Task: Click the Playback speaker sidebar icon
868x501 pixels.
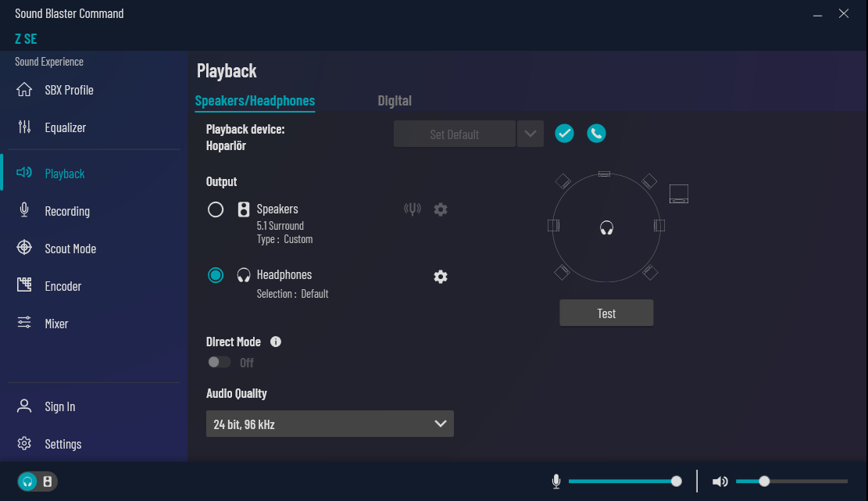Action: [24, 173]
